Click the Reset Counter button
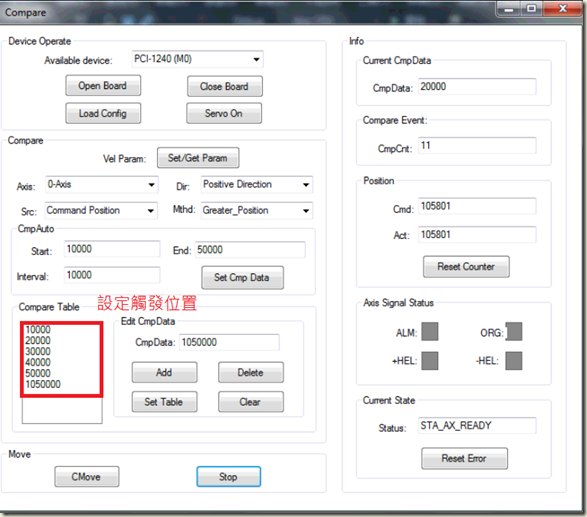 point(466,267)
